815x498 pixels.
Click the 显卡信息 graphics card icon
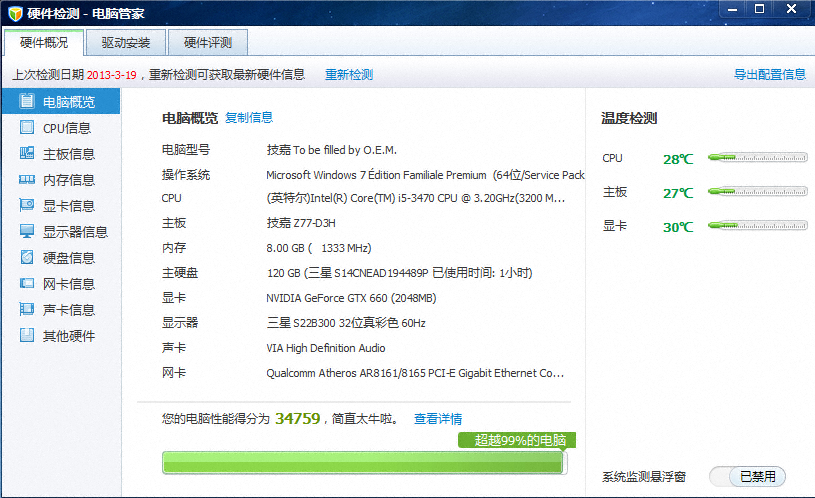[27, 206]
